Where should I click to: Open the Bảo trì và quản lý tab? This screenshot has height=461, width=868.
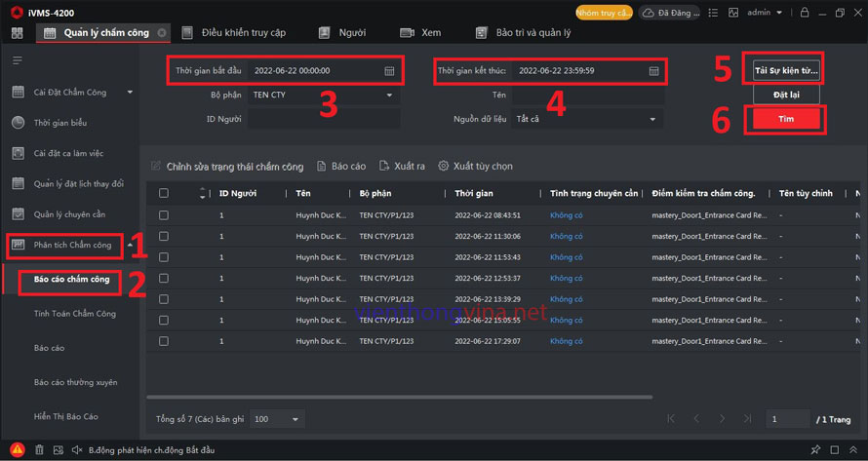[533, 33]
